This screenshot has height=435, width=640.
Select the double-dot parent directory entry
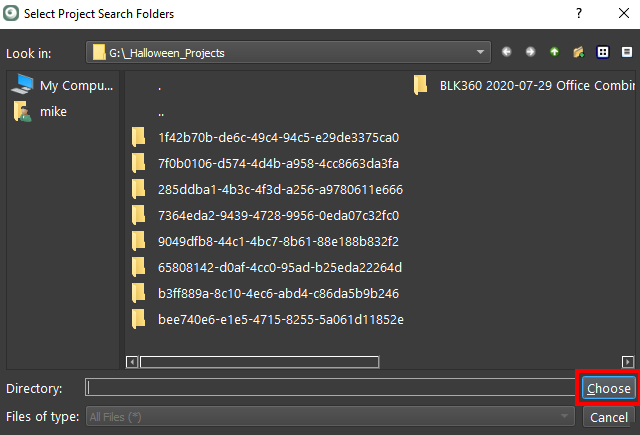[160, 111]
